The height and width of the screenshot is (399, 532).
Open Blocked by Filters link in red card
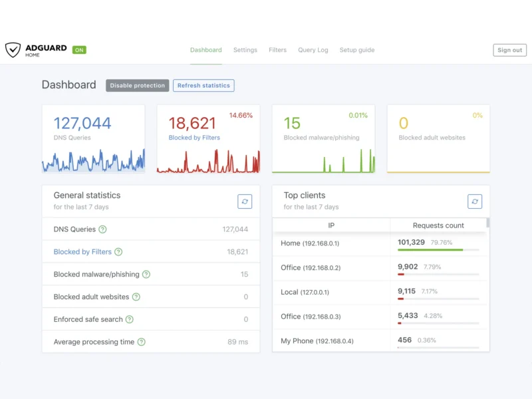194,138
